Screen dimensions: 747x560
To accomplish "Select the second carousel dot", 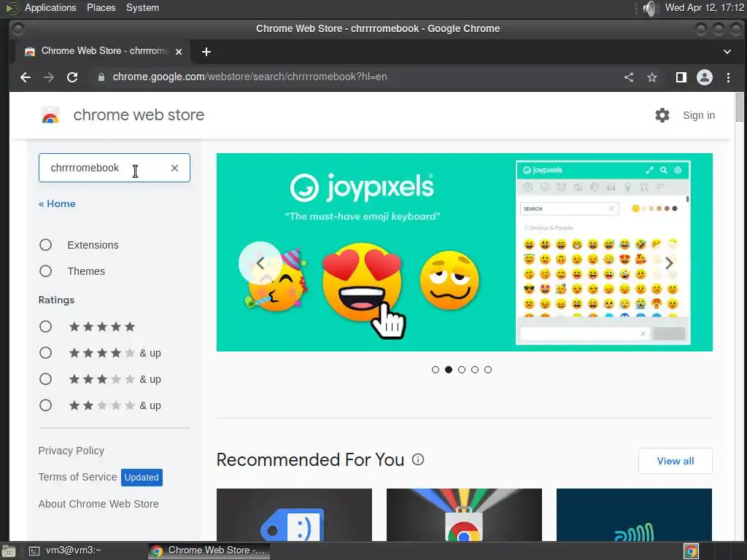I will 449,370.
